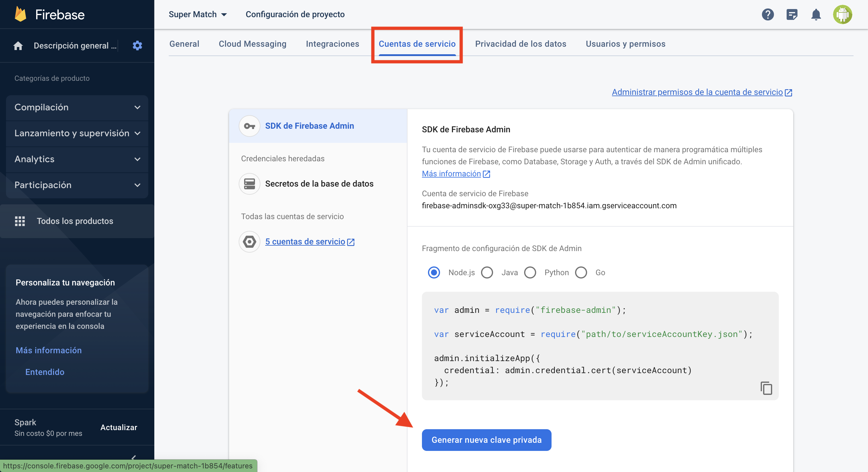
Task: Open project settings gear icon
Action: pyautogui.click(x=137, y=46)
